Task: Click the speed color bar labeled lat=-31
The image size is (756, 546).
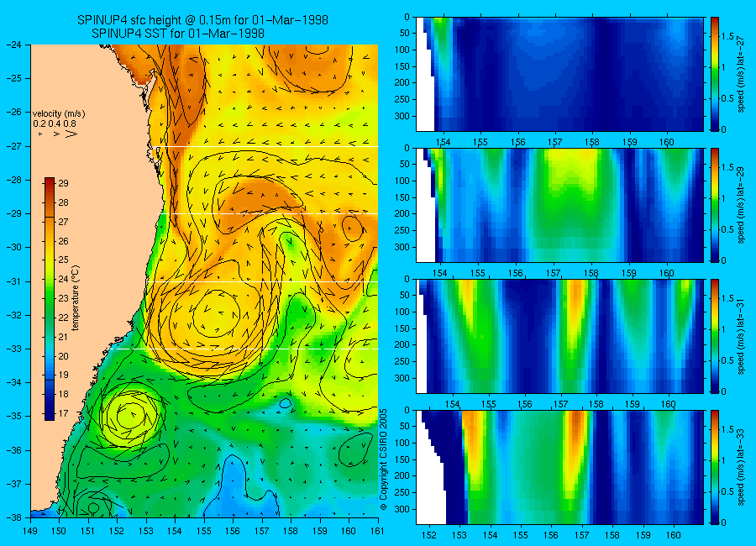Action: pyautogui.click(x=714, y=336)
